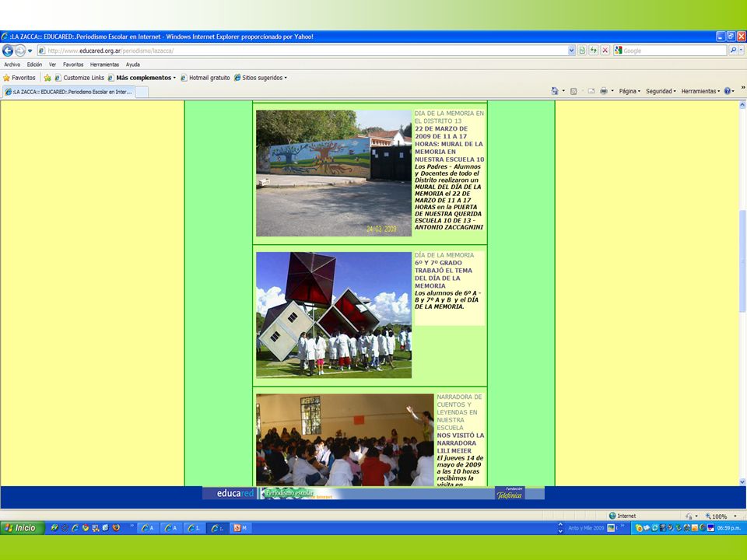Open the Favoritos star button panel
This screenshot has height=560, width=747.
[19, 78]
